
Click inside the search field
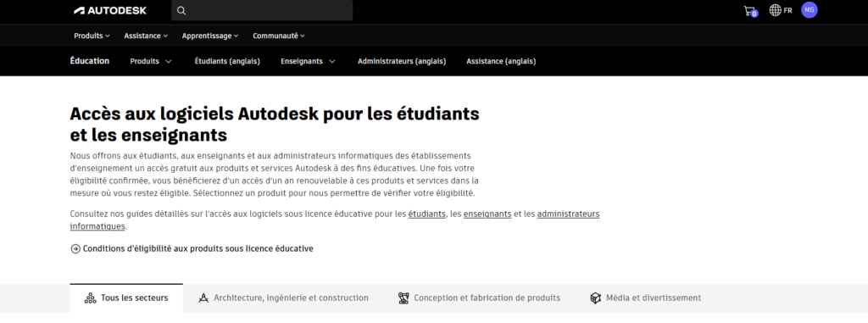click(x=262, y=10)
